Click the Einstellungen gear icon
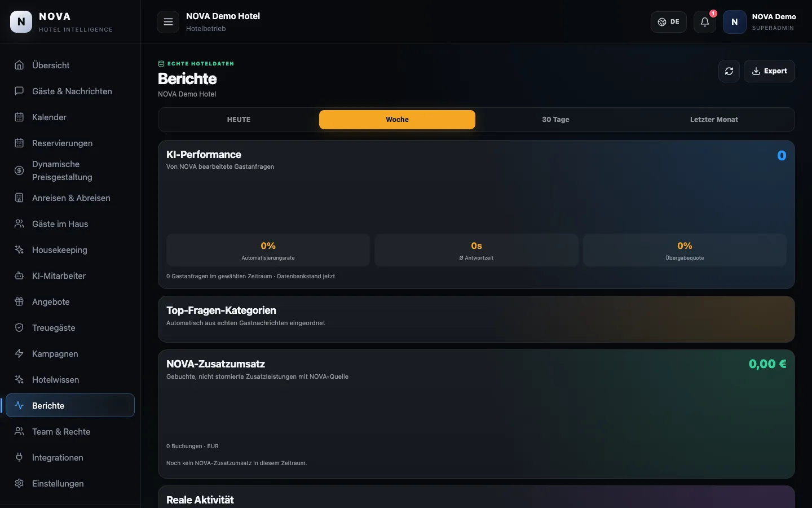812x508 pixels. click(19, 484)
